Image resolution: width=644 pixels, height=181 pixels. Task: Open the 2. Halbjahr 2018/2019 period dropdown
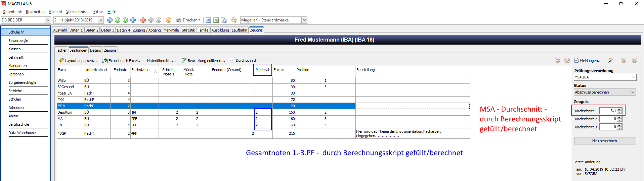(x=101, y=20)
